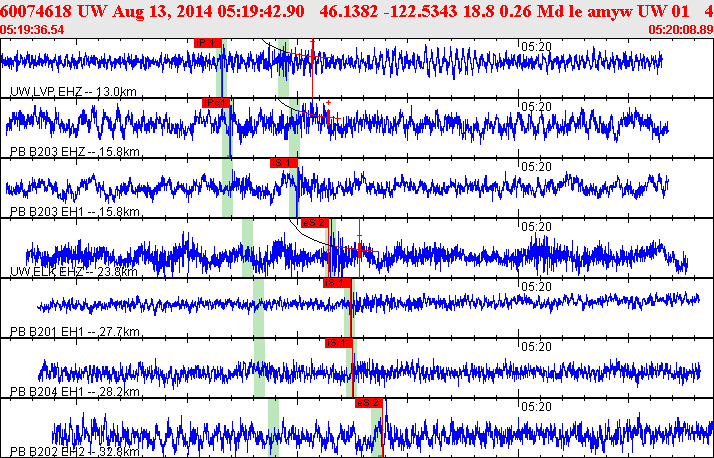Click the window start time 05:19:36.54
Screen dimensions: 714x458
(33, 29)
